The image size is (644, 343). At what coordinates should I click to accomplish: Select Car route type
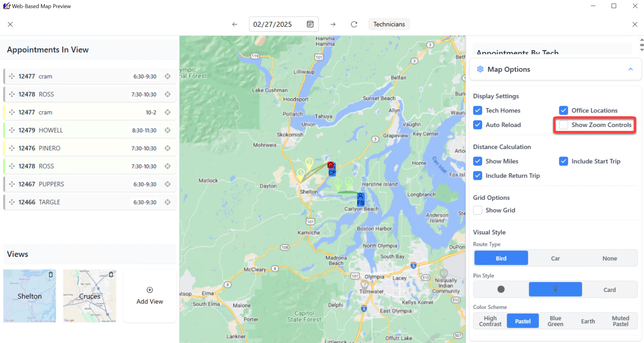[555, 258]
